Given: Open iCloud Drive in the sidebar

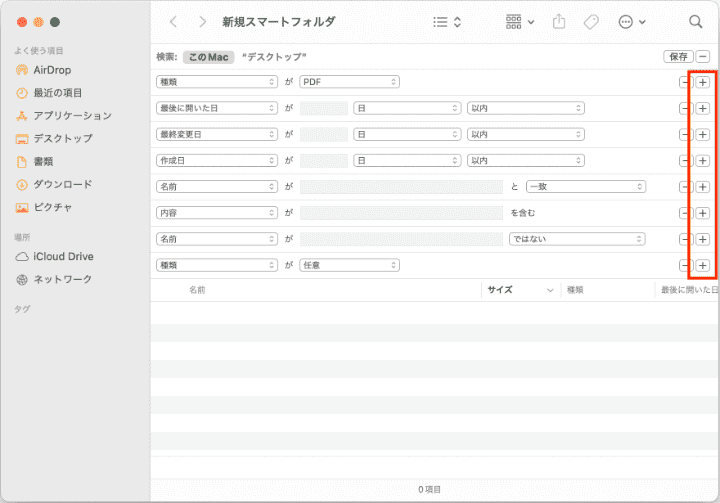Looking at the screenshot, I should 63,256.
